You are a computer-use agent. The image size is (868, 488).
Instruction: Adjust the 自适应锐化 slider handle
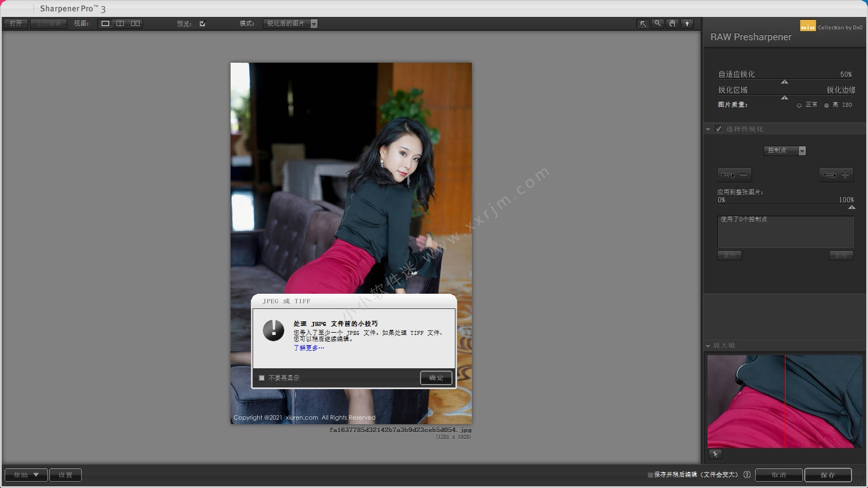[784, 82]
